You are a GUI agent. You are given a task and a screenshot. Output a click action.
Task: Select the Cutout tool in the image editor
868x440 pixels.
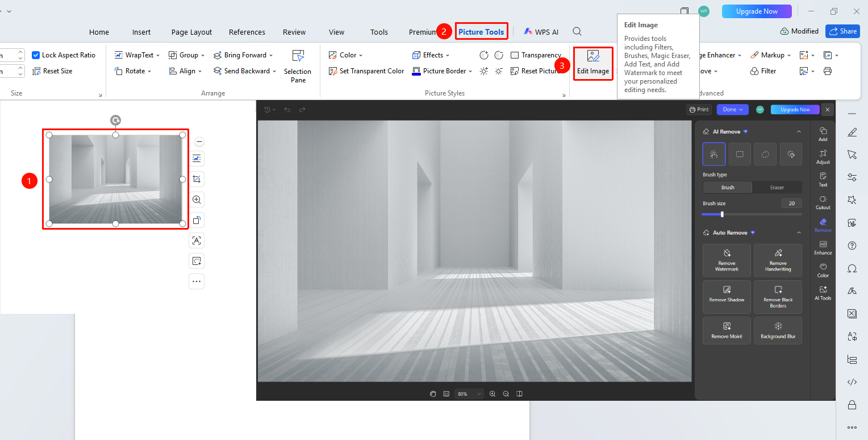point(823,202)
